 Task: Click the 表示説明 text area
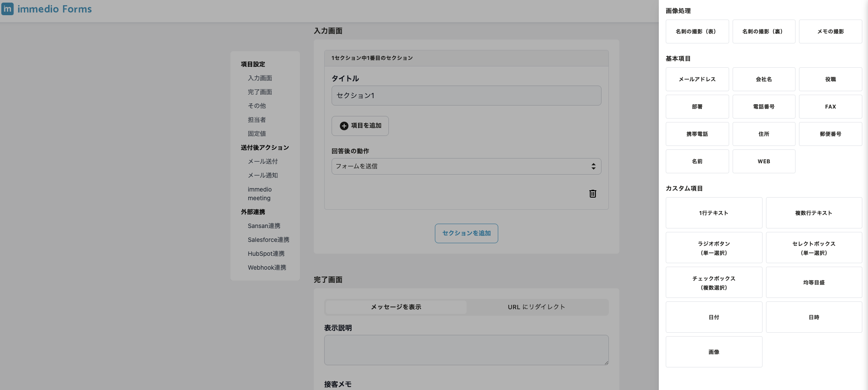point(466,350)
